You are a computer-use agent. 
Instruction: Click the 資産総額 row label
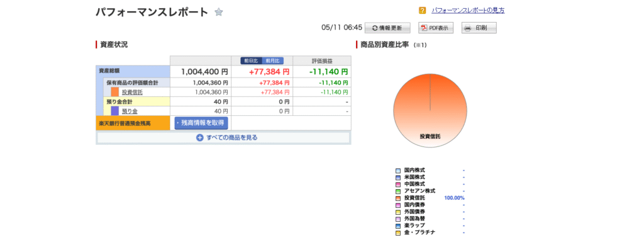pos(109,71)
